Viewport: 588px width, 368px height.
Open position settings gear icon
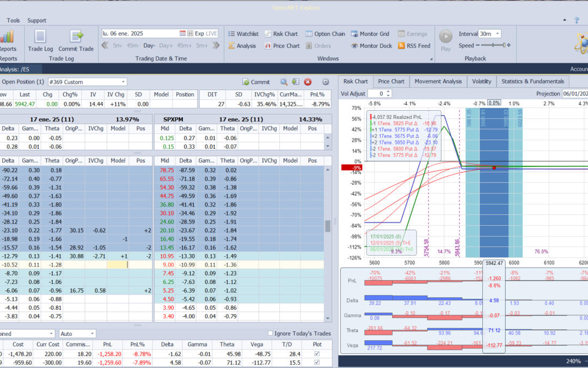pos(326,82)
